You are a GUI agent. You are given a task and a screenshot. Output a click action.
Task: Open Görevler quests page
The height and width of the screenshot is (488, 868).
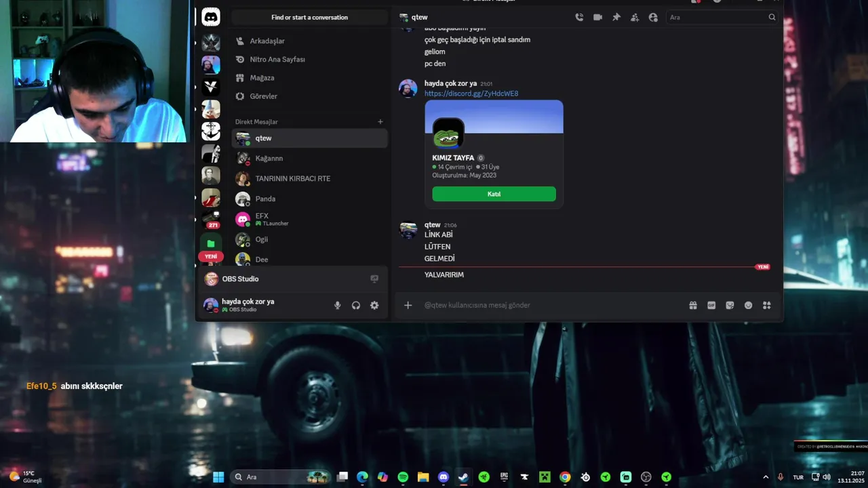tap(310, 96)
